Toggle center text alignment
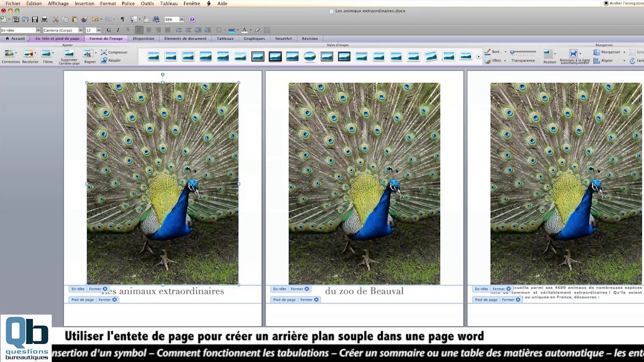Screen dimensions: 644x362 point(148,30)
